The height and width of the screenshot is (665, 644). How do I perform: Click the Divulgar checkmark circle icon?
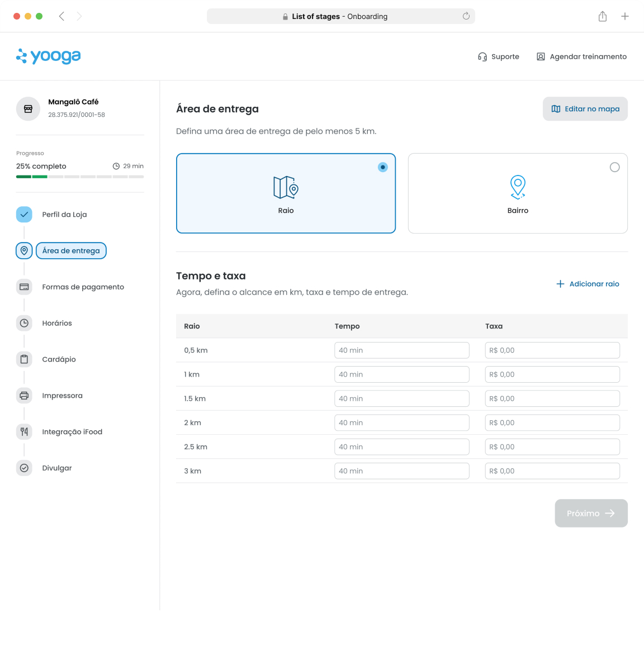[24, 468]
